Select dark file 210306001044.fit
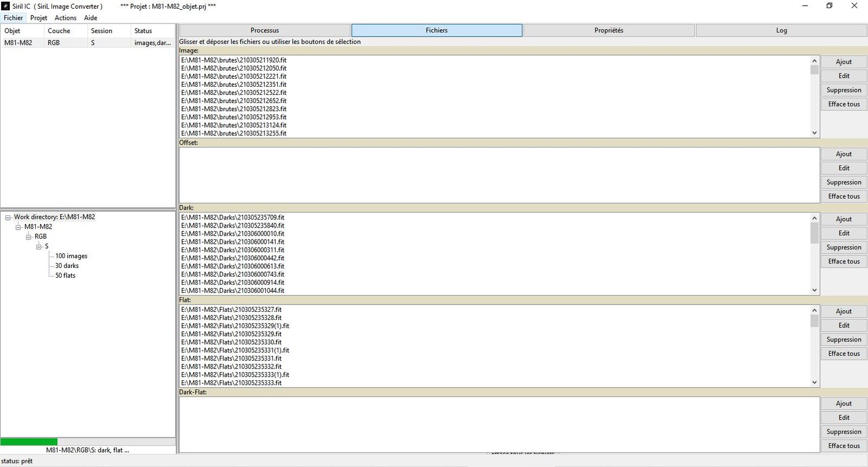The width and height of the screenshot is (868, 467). tap(233, 291)
